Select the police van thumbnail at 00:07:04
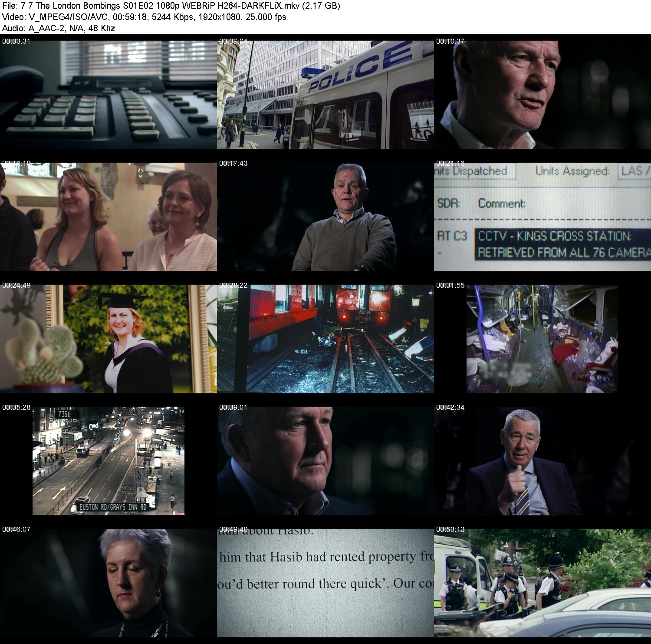651x644 pixels. 325,95
